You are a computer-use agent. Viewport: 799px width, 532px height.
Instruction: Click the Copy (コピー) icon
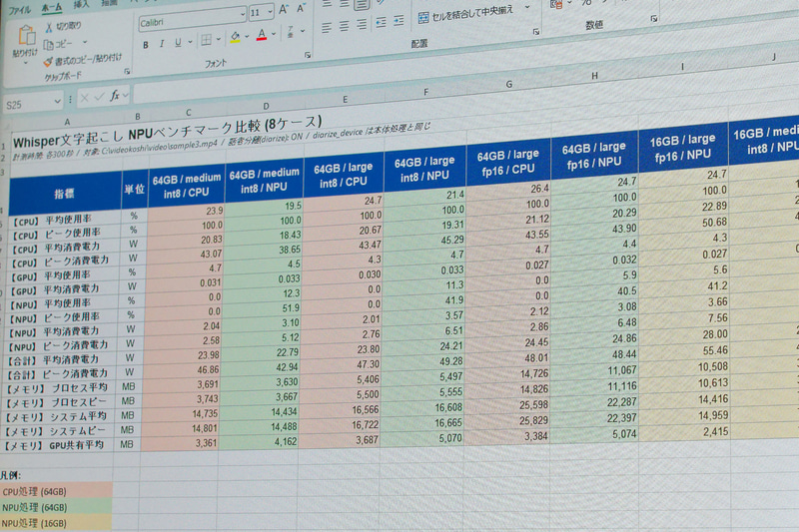pos(48,45)
